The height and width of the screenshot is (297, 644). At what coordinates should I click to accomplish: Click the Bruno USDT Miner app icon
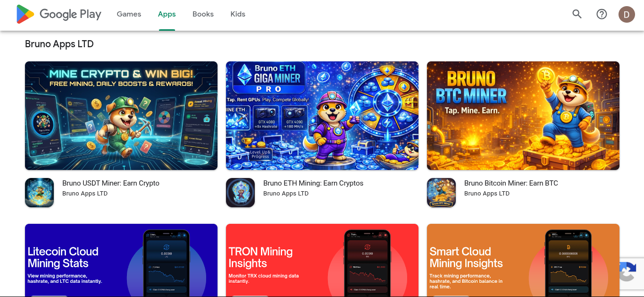[40, 193]
